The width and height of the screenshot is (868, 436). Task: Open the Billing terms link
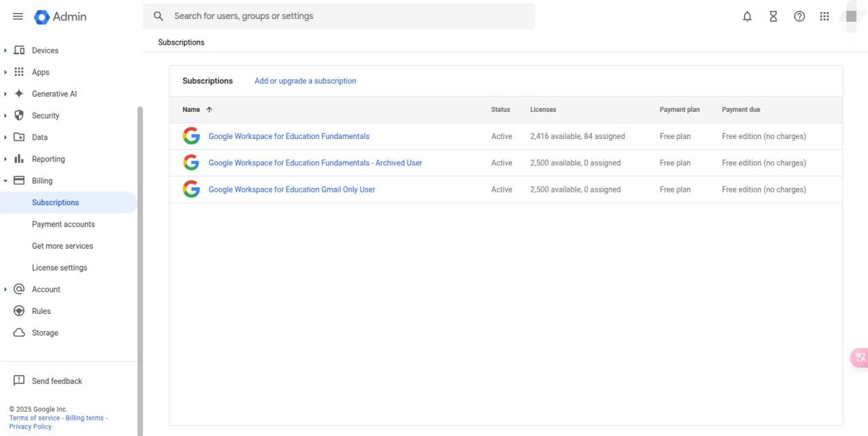pyautogui.click(x=85, y=418)
